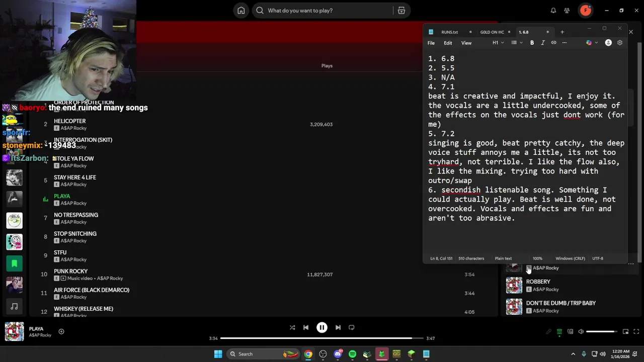Open the 100% zoom status option
The height and width of the screenshot is (362, 644).
(x=537, y=258)
